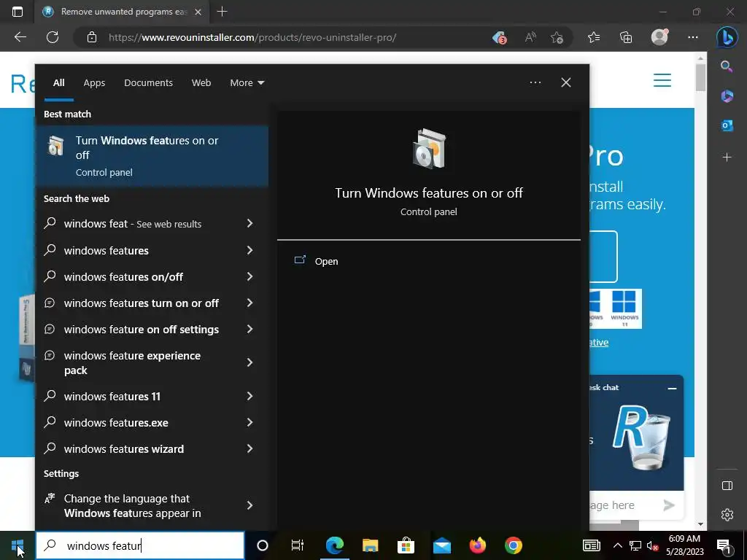Image resolution: width=747 pixels, height=560 pixels.
Task: Open search panel options ellipsis
Action: [535, 82]
